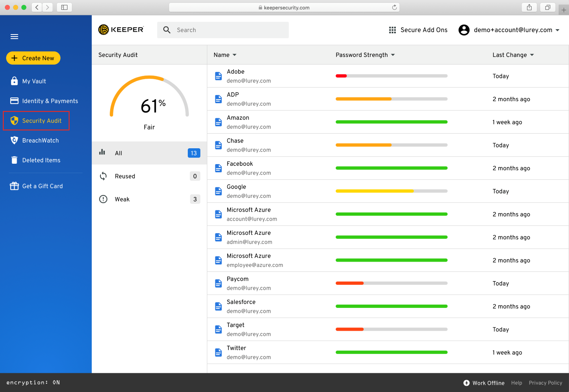Open Get a Gift Card
This screenshot has width=569, height=392.
43,186
